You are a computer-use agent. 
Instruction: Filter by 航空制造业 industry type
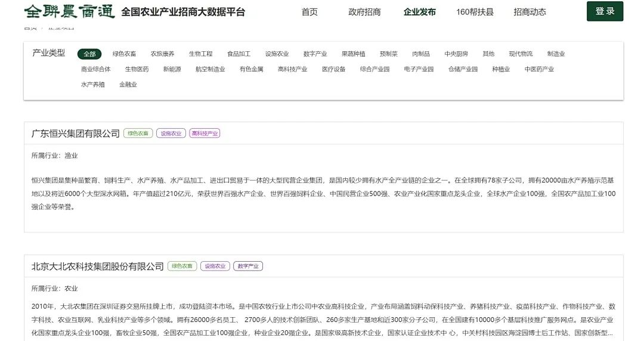[210, 69]
